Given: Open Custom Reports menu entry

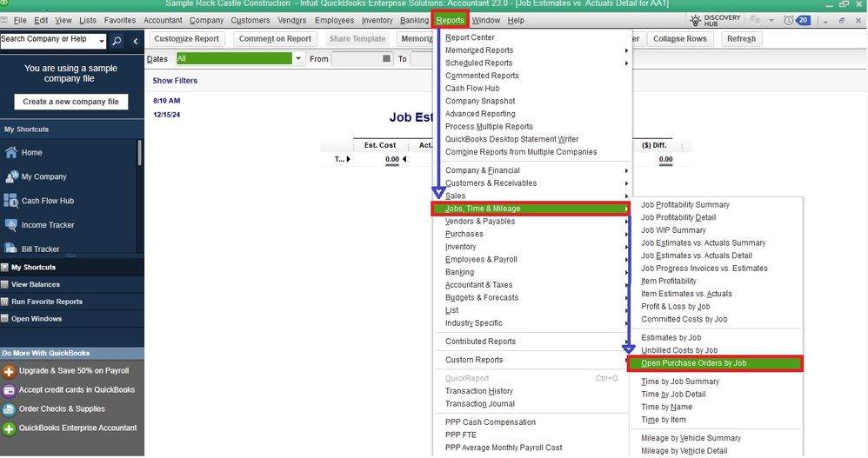Looking at the screenshot, I should pyautogui.click(x=474, y=360).
